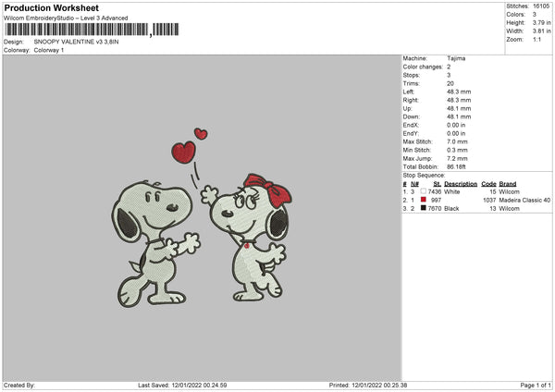Click the red thread color swatch
The image size is (555, 392).
click(x=423, y=200)
